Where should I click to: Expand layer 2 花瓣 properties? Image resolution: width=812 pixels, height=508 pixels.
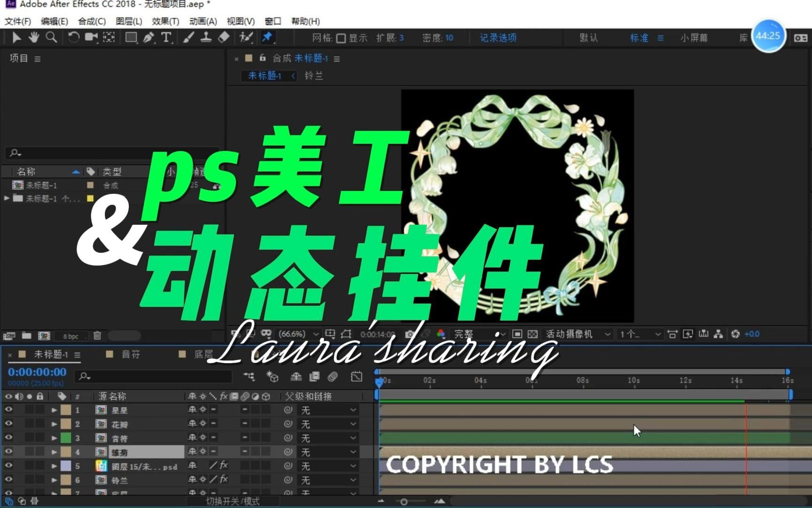(x=54, y=424)
